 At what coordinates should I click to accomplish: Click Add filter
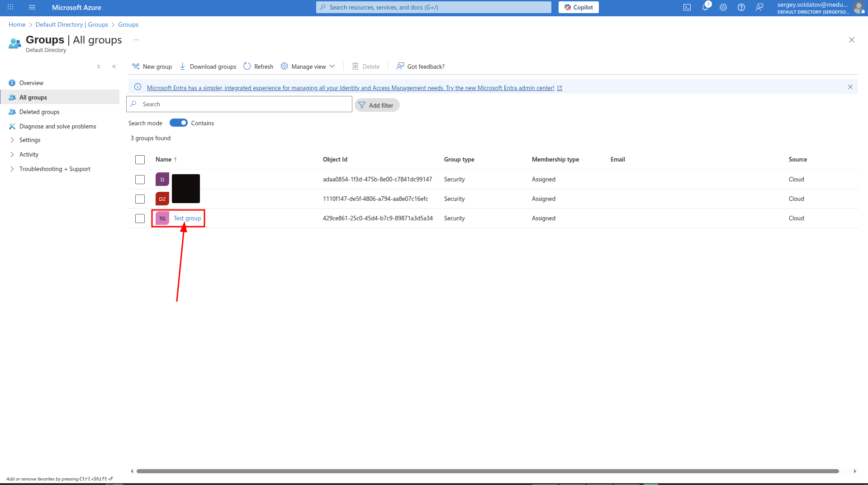[x=377, y=105]
